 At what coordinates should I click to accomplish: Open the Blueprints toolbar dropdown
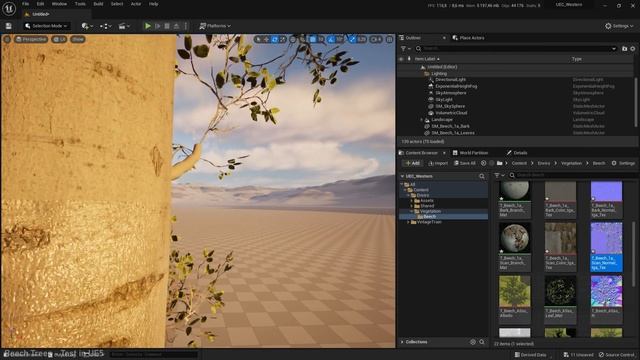coord(105,26)
